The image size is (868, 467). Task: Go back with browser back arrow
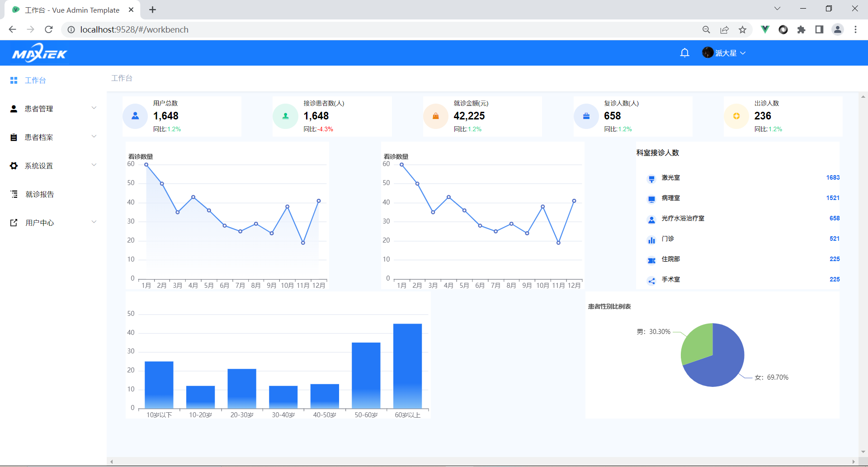coord(13,29)
